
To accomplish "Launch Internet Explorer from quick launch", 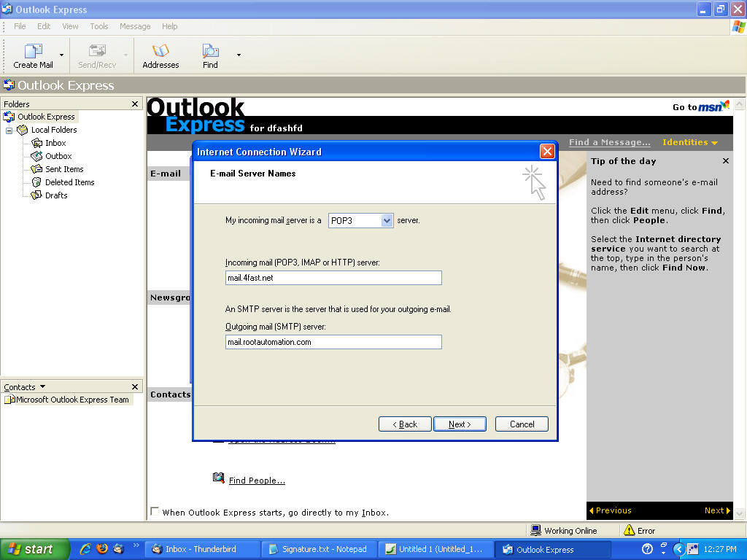I will (86, 549).
